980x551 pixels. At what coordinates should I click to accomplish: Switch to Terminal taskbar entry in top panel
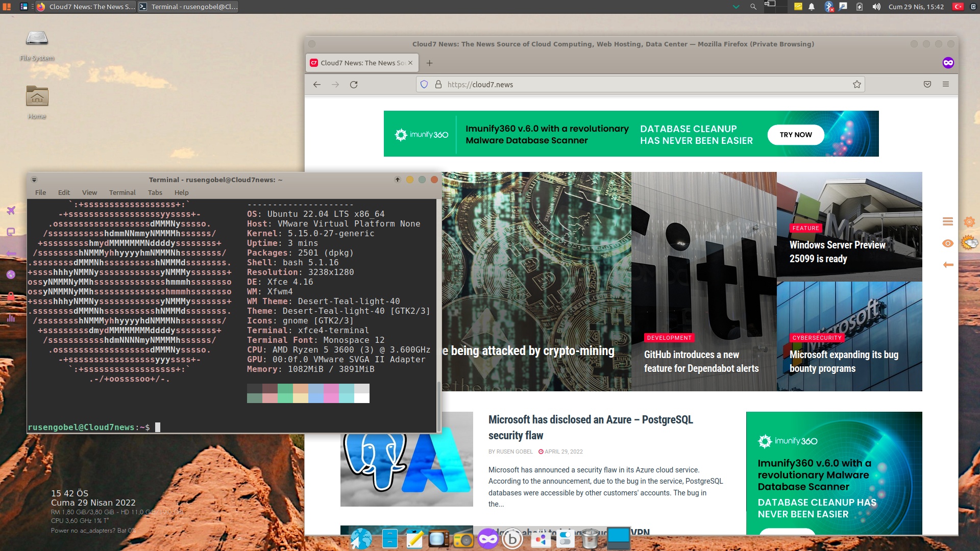point(188,7)
